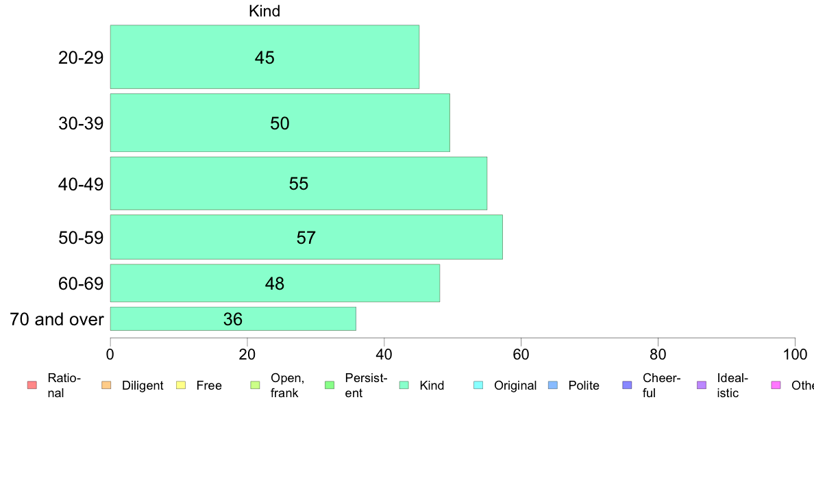
Task: Click the Polite legend label text
Action: tap(584, 385)
